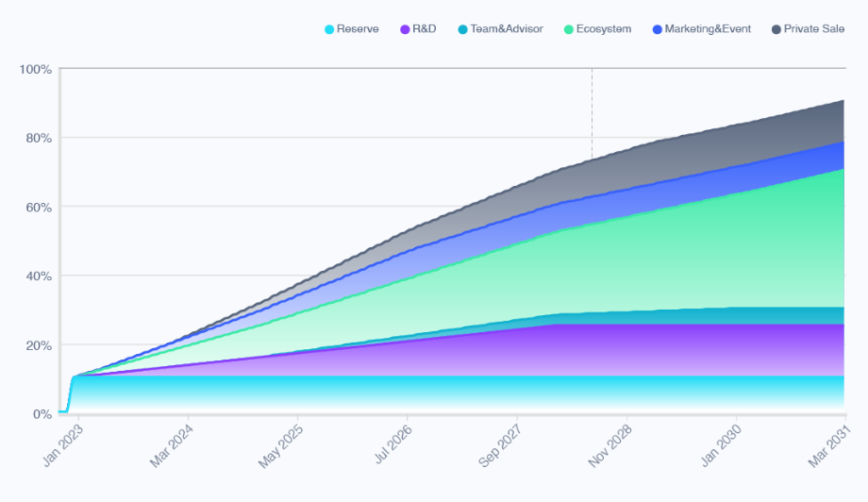The width and height of the screenshot is (868, 502).
Task: Click the Private Sale legend text
Action: click(x=813, y=29)
